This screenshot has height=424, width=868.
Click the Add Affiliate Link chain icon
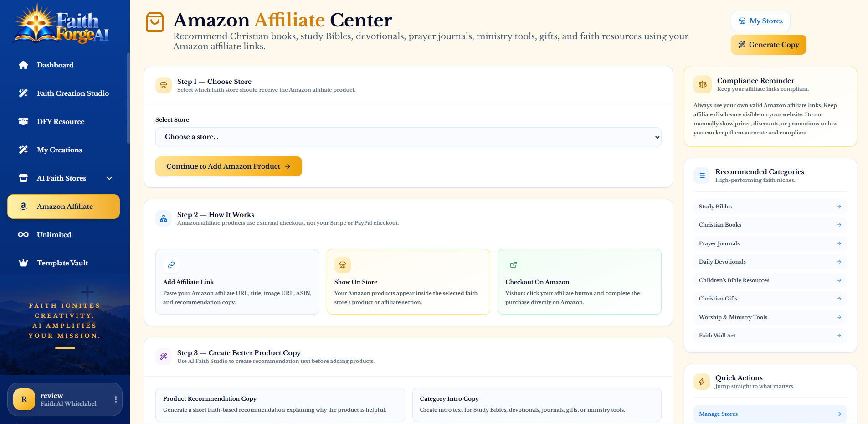(171, 265)
